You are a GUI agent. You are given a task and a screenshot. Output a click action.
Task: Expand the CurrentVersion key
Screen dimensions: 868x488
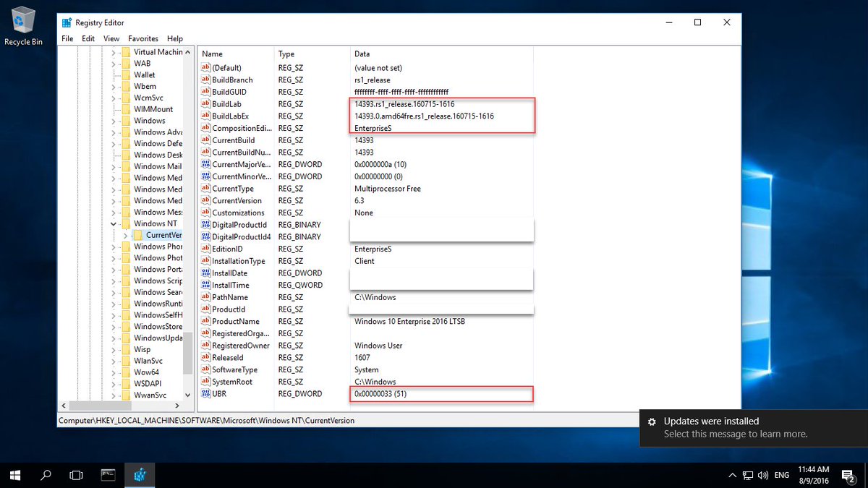pos(125,235)
